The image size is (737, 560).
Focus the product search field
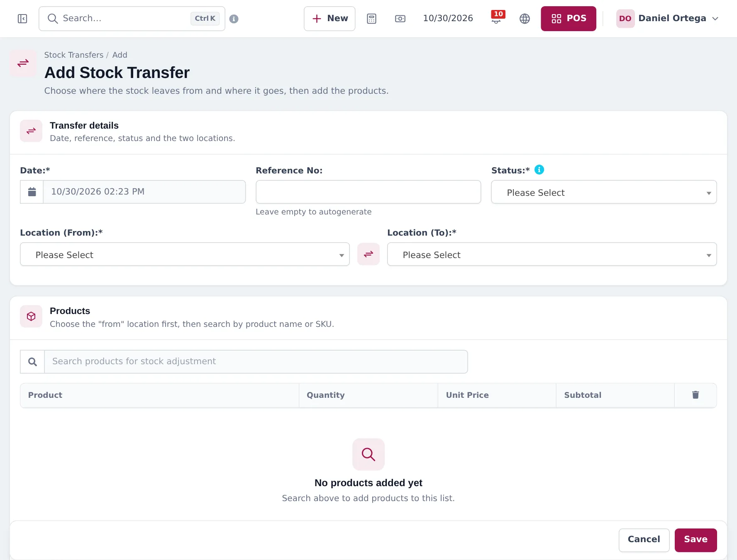pos(256,362)
